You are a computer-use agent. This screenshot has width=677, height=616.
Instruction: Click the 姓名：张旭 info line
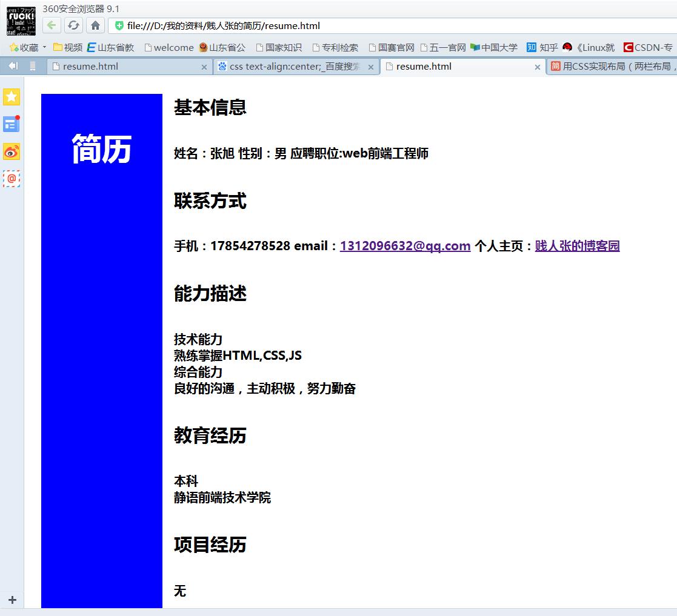301,153
